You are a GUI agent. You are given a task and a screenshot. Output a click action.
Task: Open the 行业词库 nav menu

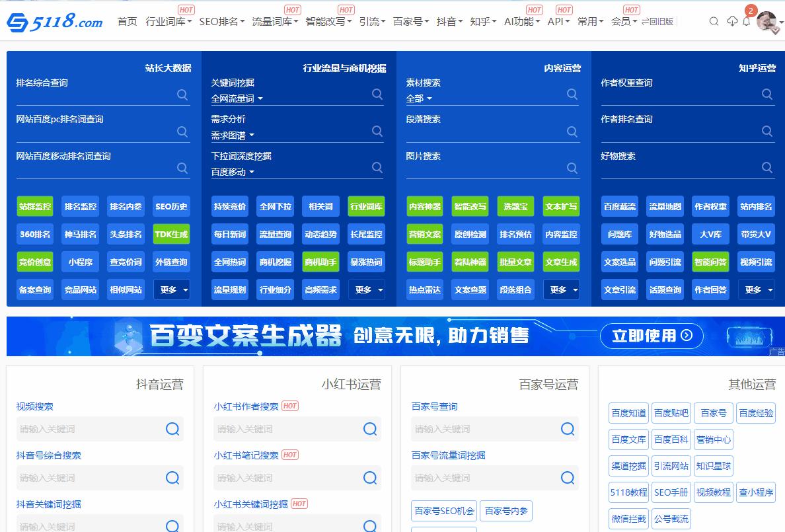(168, 22)
